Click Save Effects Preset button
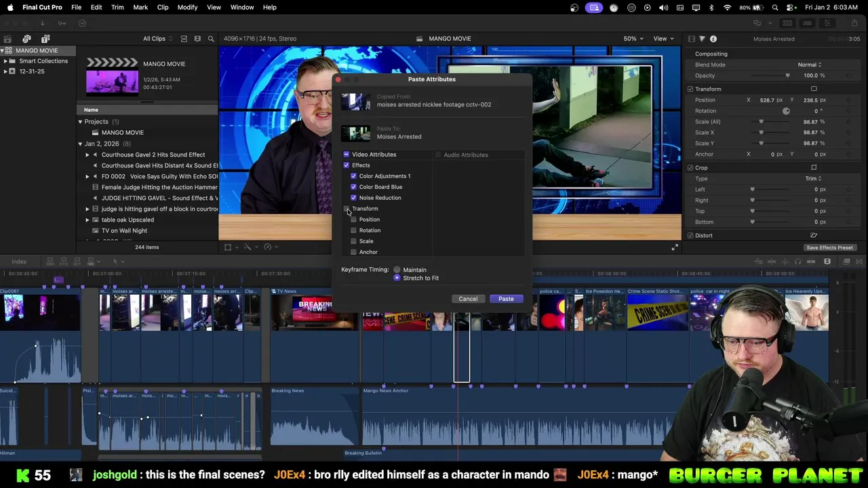This screenshot has height=488, width=868. pos(829,247)
